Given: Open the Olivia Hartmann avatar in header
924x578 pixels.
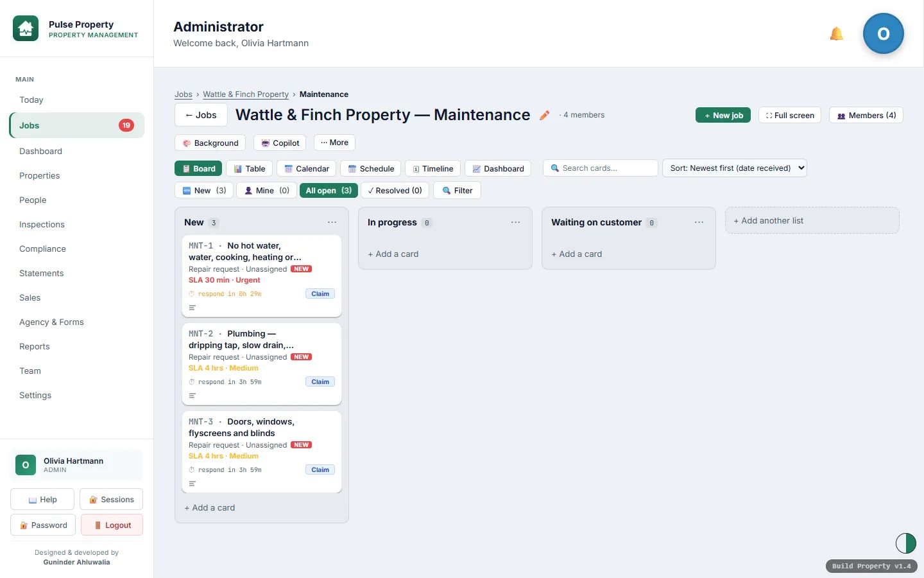Looking at the screenshot, I should tap(883, 33).
